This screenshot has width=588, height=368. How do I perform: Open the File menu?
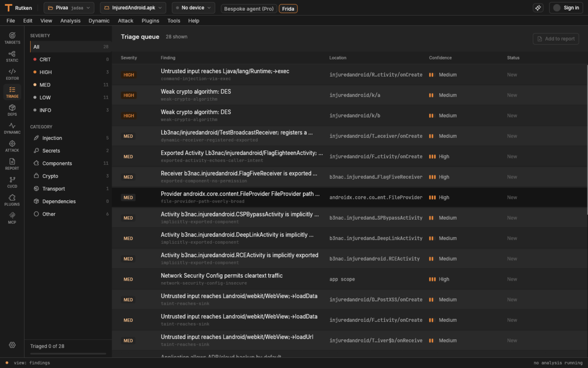[11, 21]
